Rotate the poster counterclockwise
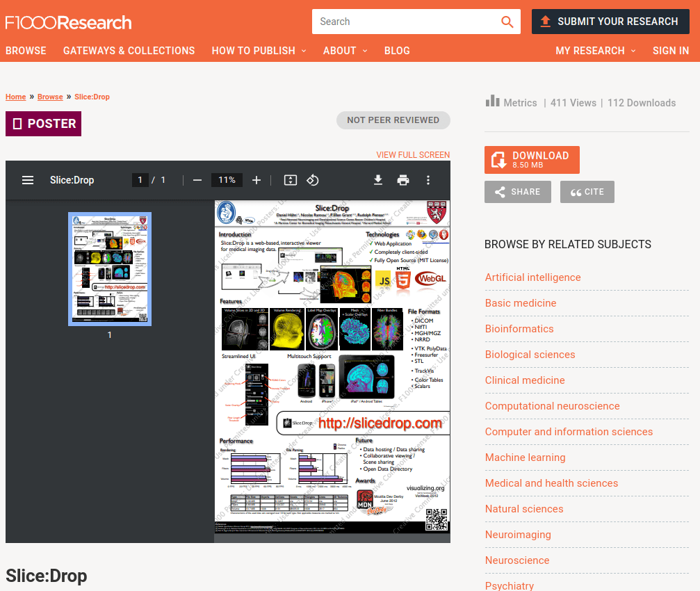The image size is (700, 591). pyautogui.click(x=313, y=180)
